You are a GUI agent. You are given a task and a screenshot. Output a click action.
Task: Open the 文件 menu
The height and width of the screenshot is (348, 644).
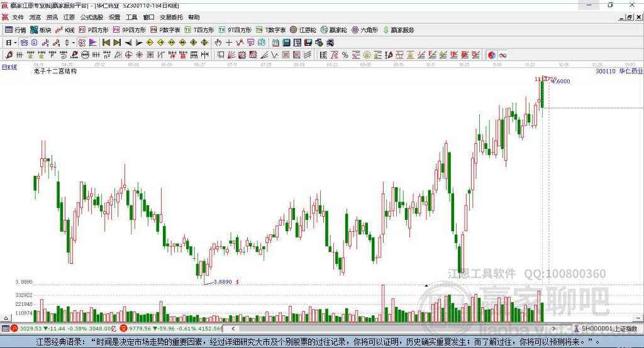click(x=18, y=17)
